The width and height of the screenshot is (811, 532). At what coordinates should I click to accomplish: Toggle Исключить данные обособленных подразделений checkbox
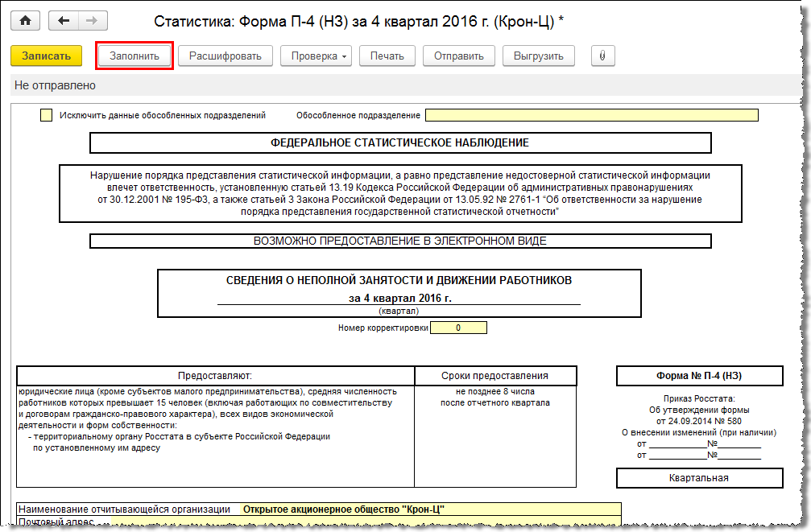[47, 115]
